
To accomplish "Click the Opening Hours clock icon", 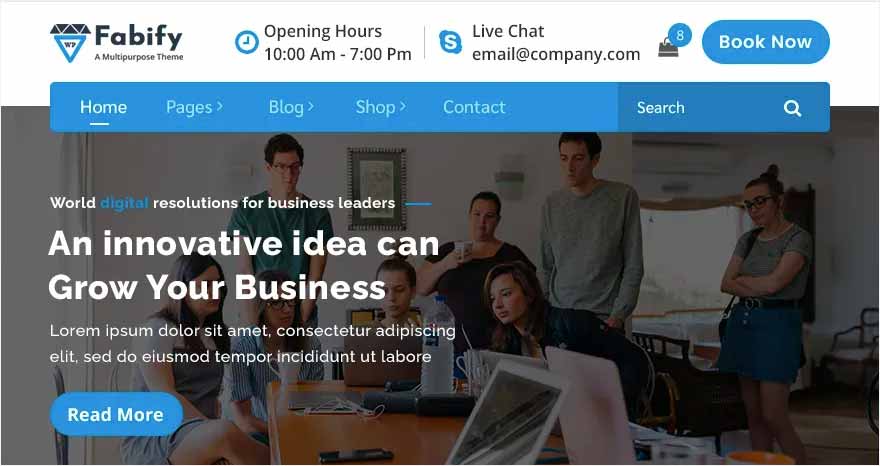I will [x=246, y=42].
